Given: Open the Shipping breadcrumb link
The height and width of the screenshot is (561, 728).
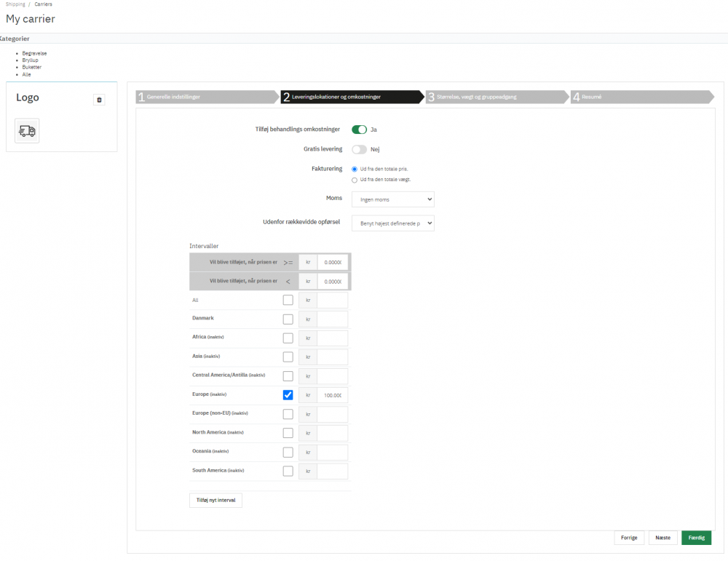Looking at the screenshot, I should click(15, 4).
